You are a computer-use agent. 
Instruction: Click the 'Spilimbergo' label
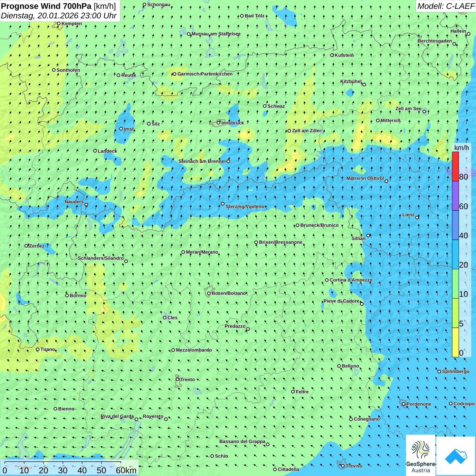(456, 371)
